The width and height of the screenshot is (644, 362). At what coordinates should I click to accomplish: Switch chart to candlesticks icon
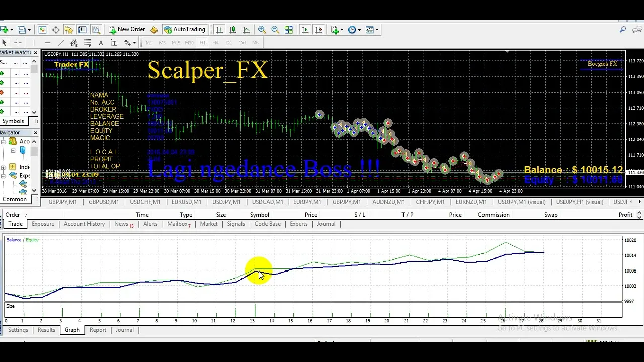[x=233, y=30]
